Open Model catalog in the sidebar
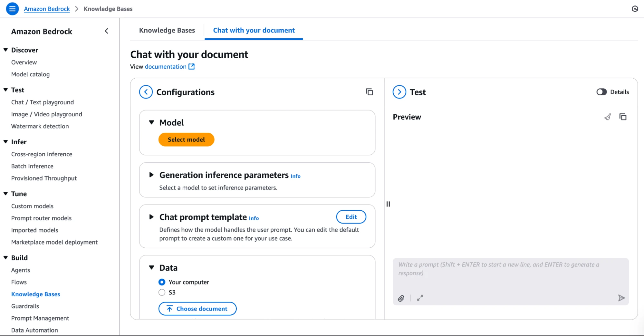This screenshot has height=336, width=644. pyautogui.click(x=30, y=74)
